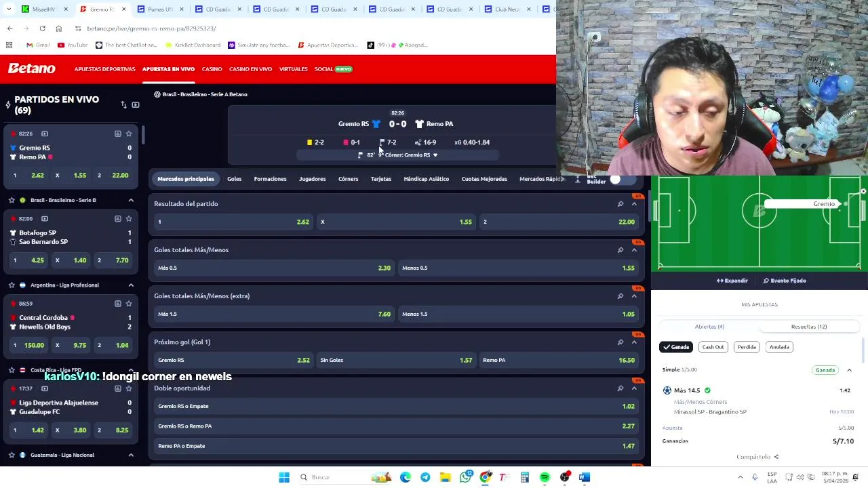Collapse the Goles totales Más/Menos market
868x488 pixels.
click(634, 249)
